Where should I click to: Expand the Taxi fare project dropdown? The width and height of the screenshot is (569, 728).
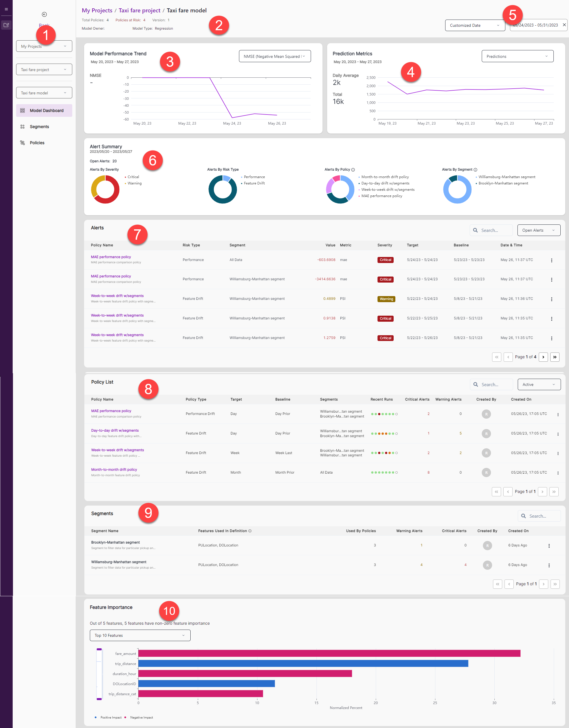point(44,69)
